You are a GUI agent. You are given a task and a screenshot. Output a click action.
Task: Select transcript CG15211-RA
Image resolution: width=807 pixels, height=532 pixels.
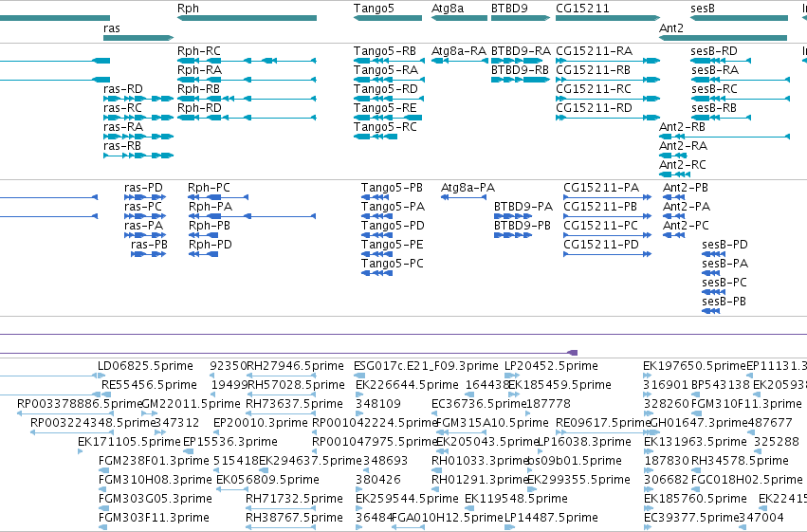pos(594,51)
